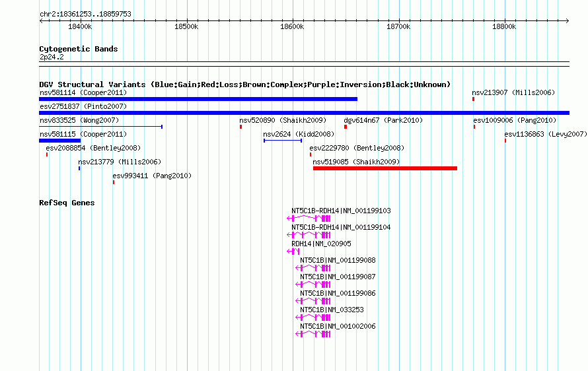Screen dimensions: 588x371
Task: Click the red loss marker under nsv213907
Action: pyautogui.click(x=473, y=99)
